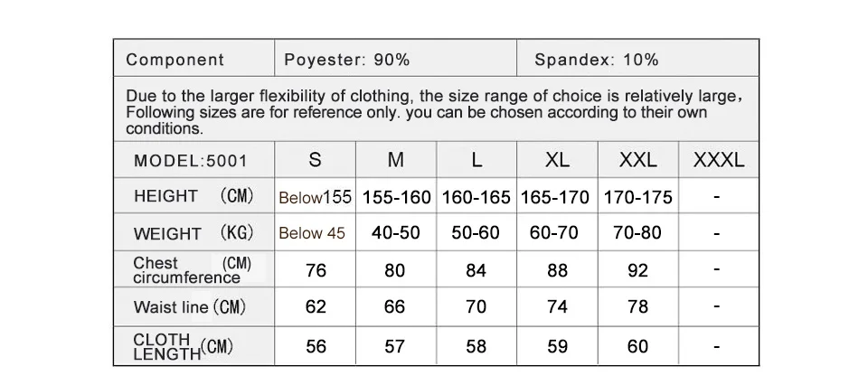Click the Waist line (CM) row label
This screenshot has height=376, width=868.
click(193, 306)
